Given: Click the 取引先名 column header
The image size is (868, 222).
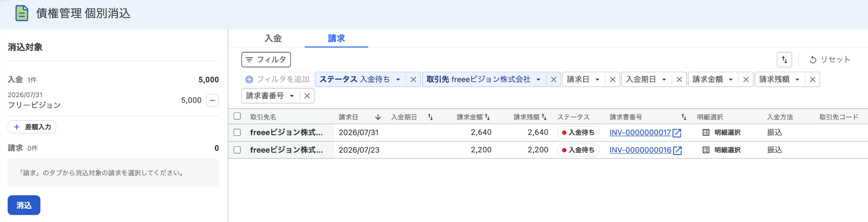Looking at the screenshot, I should [263, 117].
